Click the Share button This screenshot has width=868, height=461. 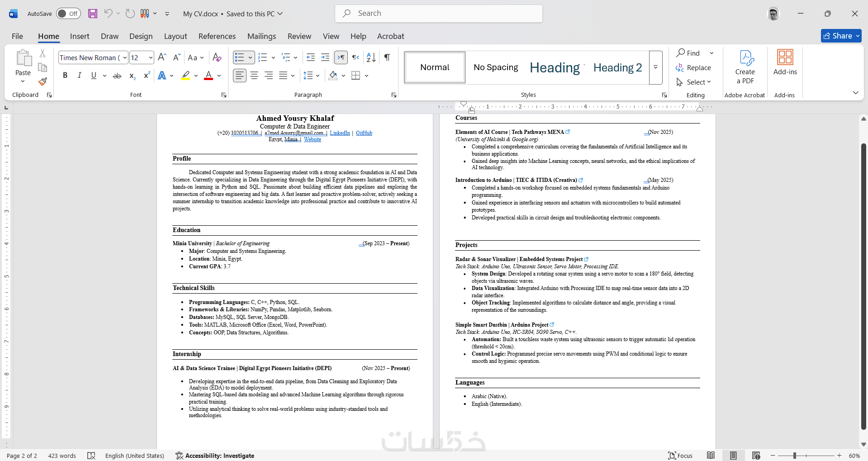[841, 36]
